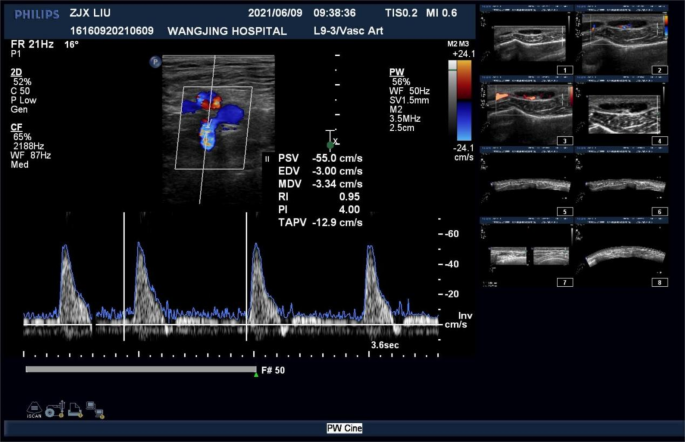Viewport: 685px width, 442px height.
Task: Click green frame marker on cine bar
Action: pyautogui.click(x=257, y=375)
